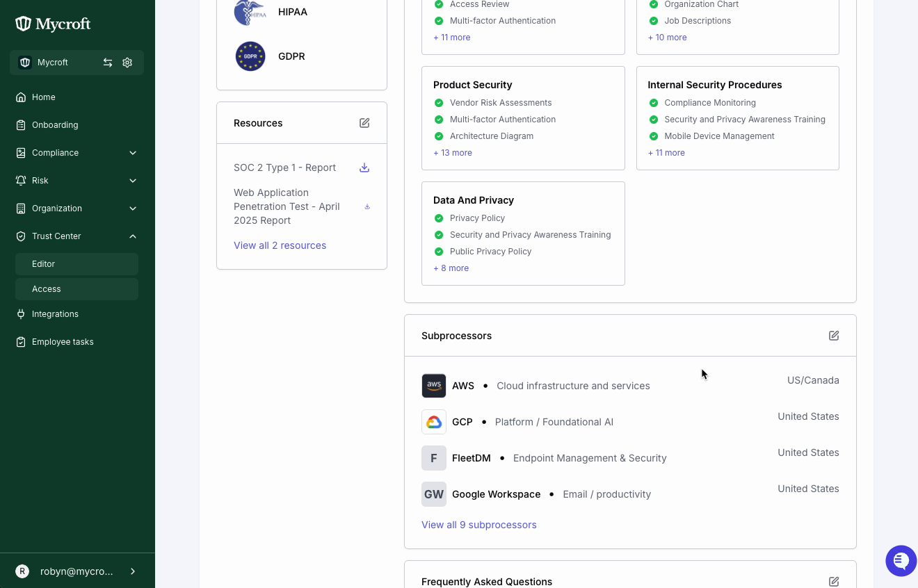Viewport: 918px width, 588px height.
Task: Click View all 2 resources link
Action: click(x=280, y=245)
